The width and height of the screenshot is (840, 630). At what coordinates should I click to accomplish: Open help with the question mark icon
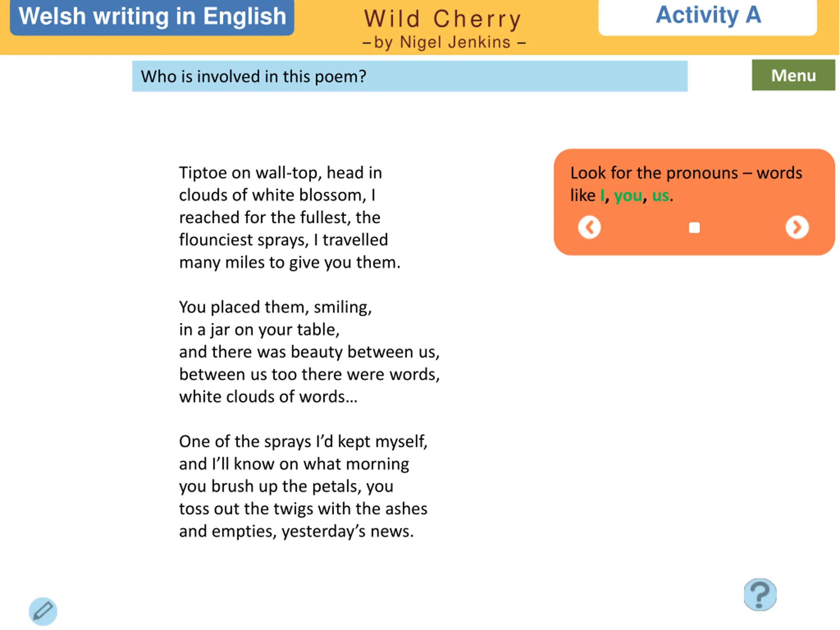(x=760, y=595)
